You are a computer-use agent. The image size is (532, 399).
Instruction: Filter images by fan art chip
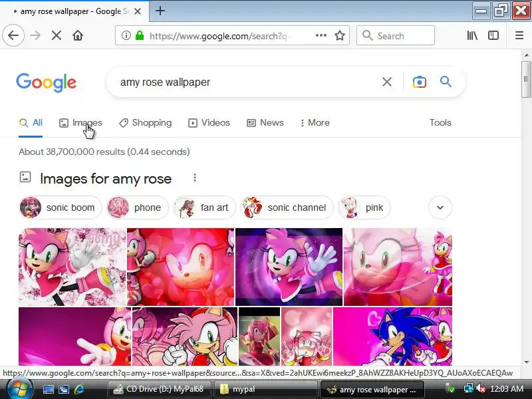coord(204,207)
